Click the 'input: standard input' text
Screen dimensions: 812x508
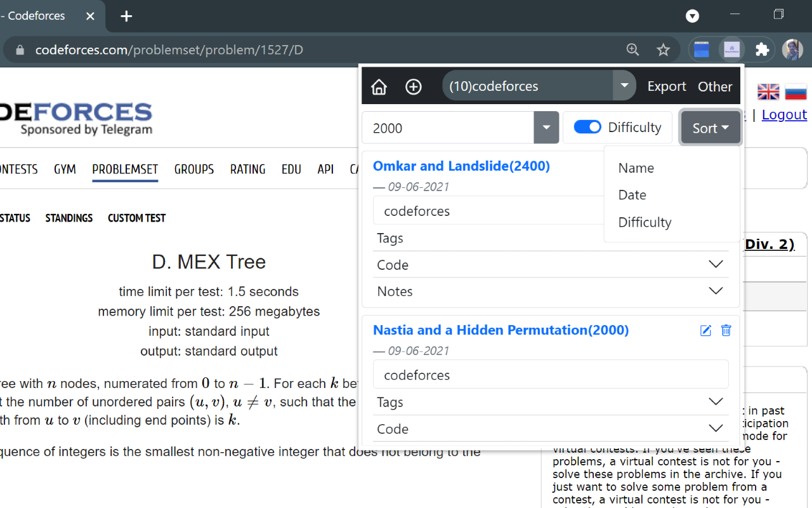[x=209, y=331]
